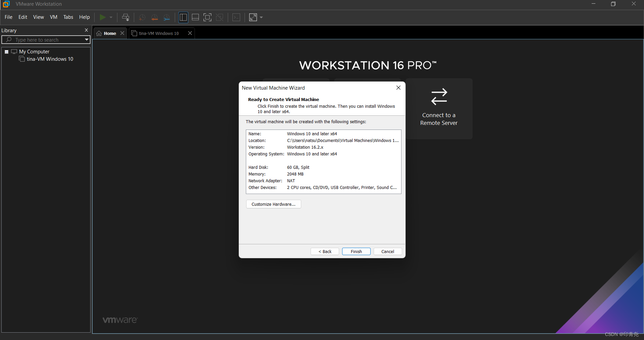The image size is (644, 340).
Task: Click the console view toolbar icon
Action: coord(236,17)
